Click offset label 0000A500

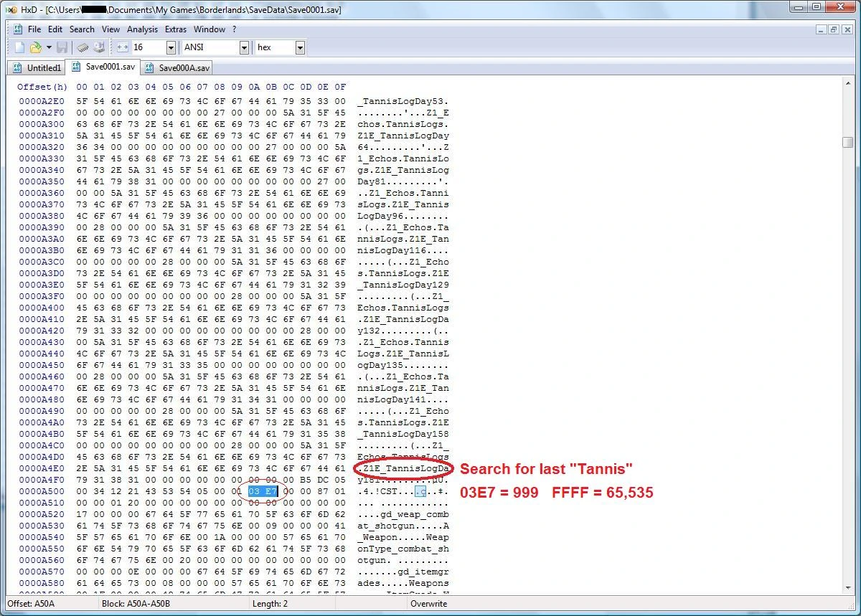click(42, 491)
